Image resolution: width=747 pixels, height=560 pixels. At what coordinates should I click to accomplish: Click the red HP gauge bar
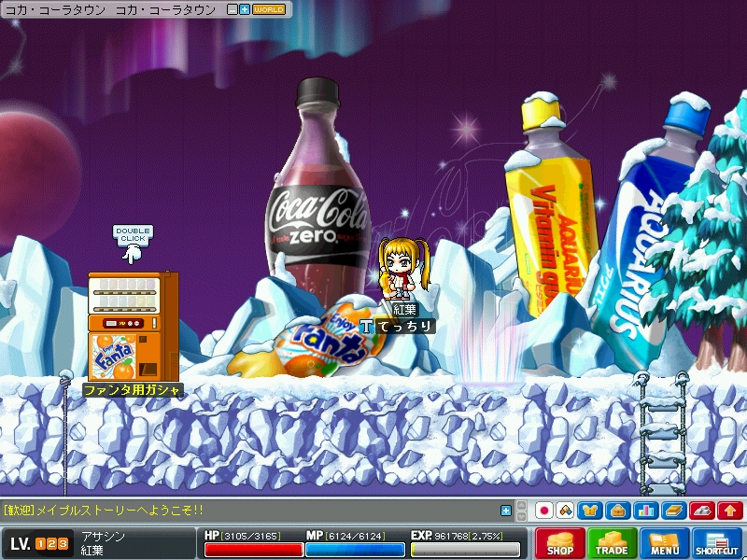[253, 550]
